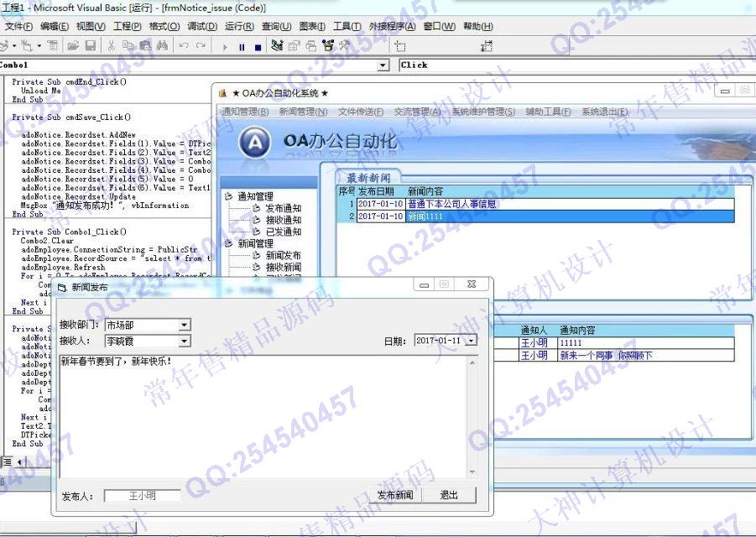756x537 pixels.
Task: Click the 发布日期 column header
Action: click(x=377, y=191)
